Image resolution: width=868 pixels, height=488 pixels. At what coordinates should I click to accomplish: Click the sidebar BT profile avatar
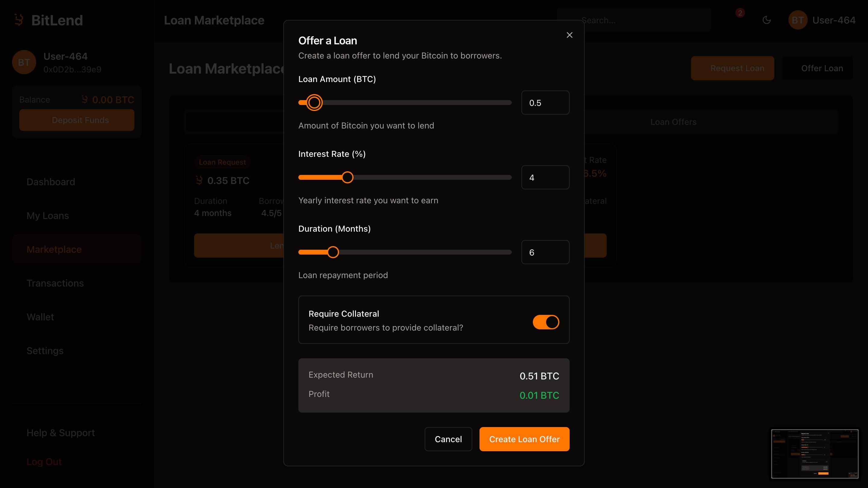pyautogui.click(x=24, y=62)
